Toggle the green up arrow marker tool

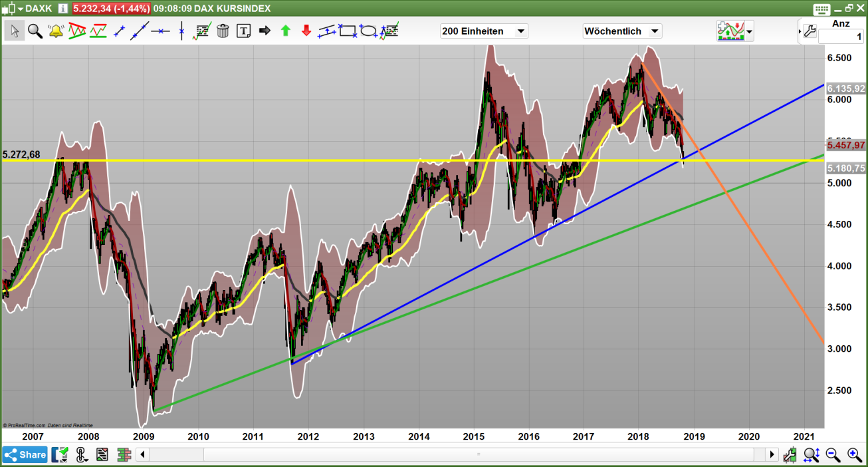pos(284,31)
